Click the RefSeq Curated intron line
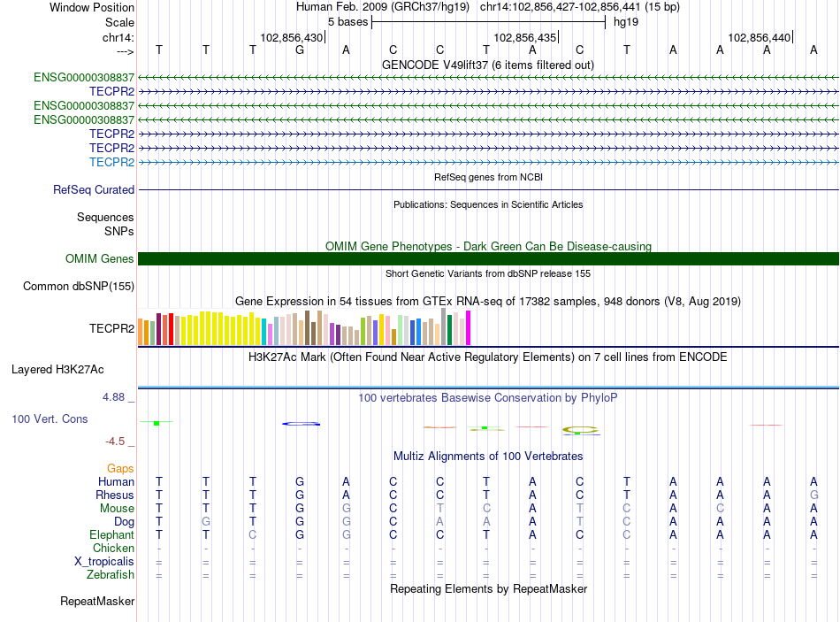The height and width of the screenshot is (622, 840). tap(488, 190)
